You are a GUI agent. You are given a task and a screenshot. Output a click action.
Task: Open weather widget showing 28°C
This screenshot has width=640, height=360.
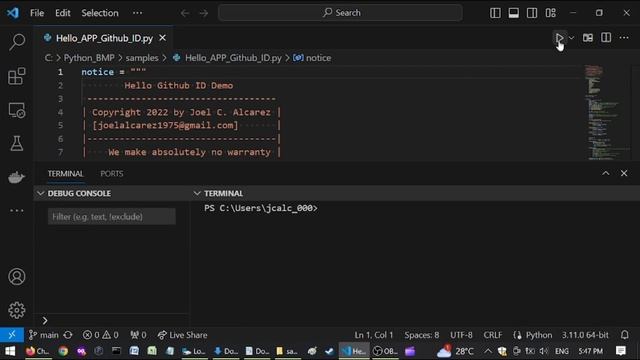click(455, 351)
